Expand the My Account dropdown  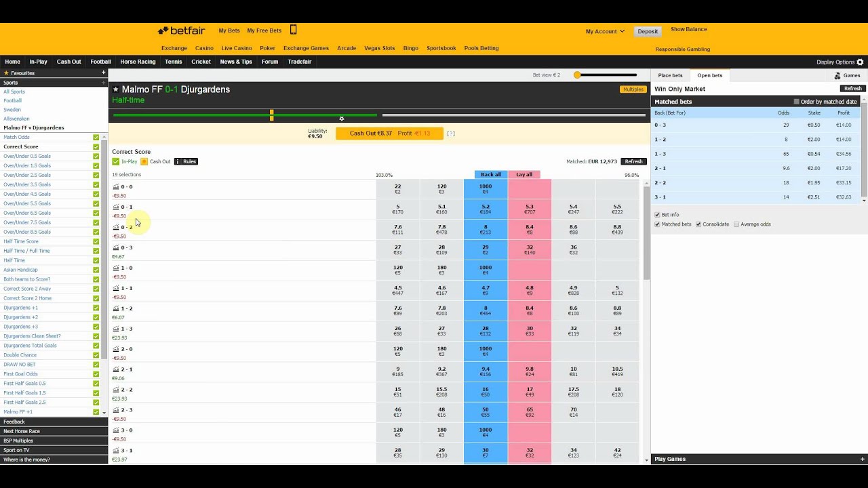click(605, 31)
